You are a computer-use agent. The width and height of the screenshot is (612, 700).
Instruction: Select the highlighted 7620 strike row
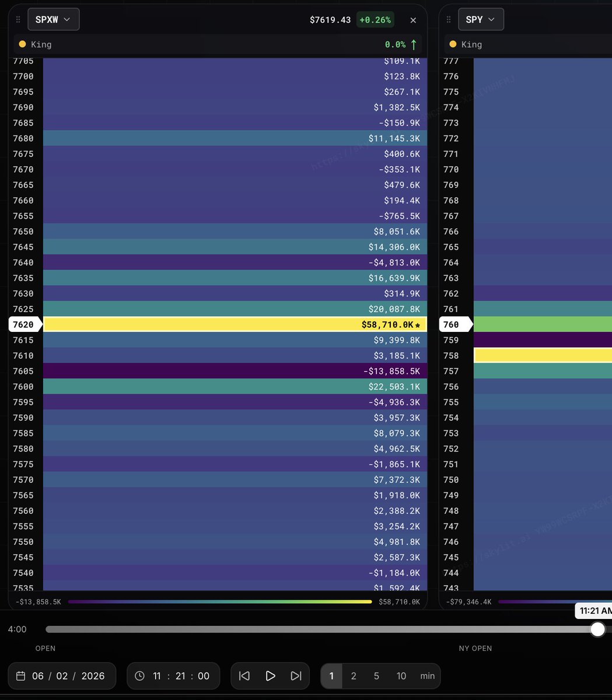coord(235,324)
